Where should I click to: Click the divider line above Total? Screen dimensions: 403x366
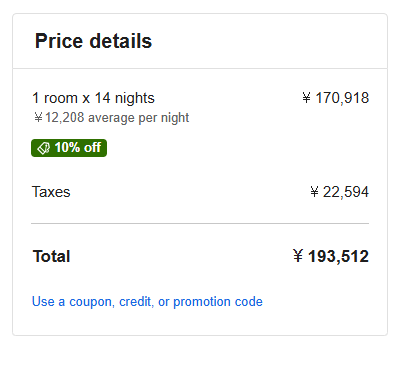click(x=200, y=224)
